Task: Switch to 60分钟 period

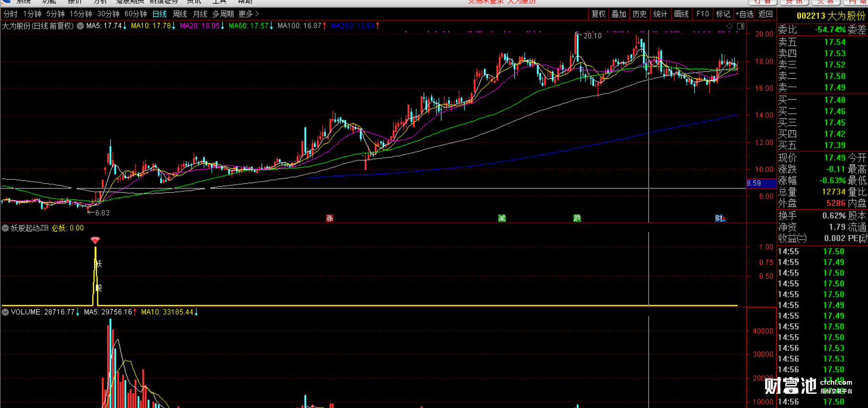Action: tap(135, 14)
